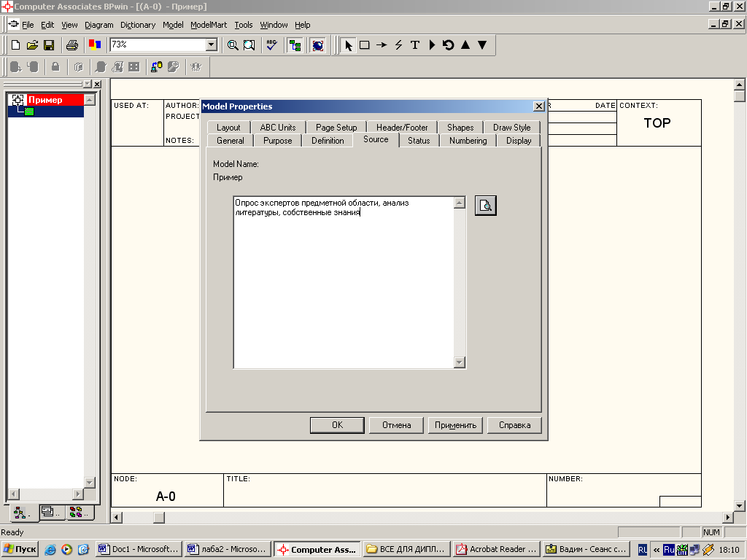Select the Squiggle lightning tool
747x560 pixels.
point(398,45)
